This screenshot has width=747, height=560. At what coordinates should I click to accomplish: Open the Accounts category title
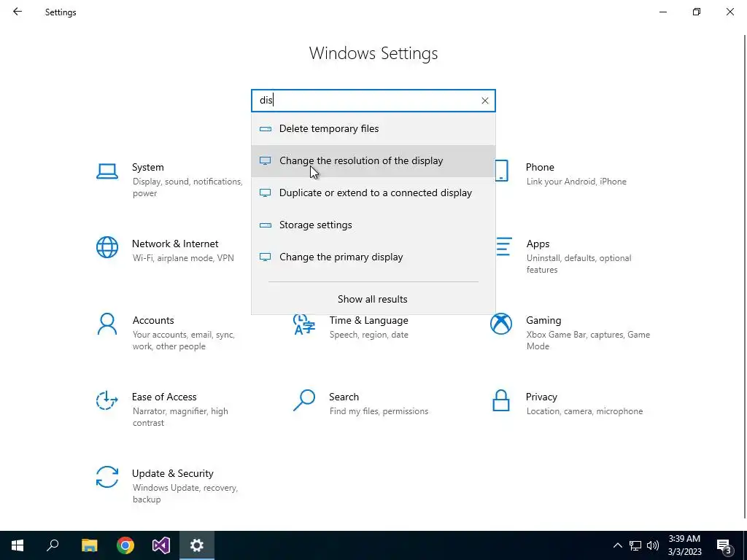pyautogui.click(x=153, y=321)
